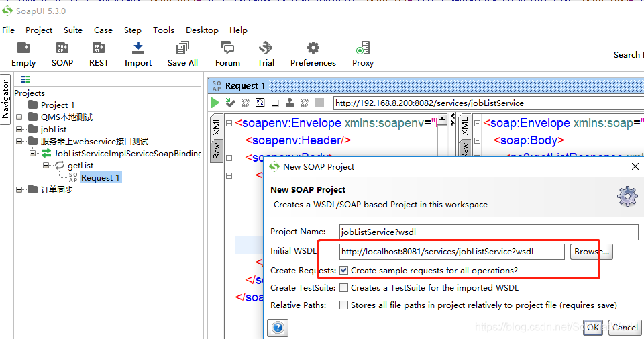Open the Navigator side tab
This screenshot has width=644, height=339.
point(5,99)
